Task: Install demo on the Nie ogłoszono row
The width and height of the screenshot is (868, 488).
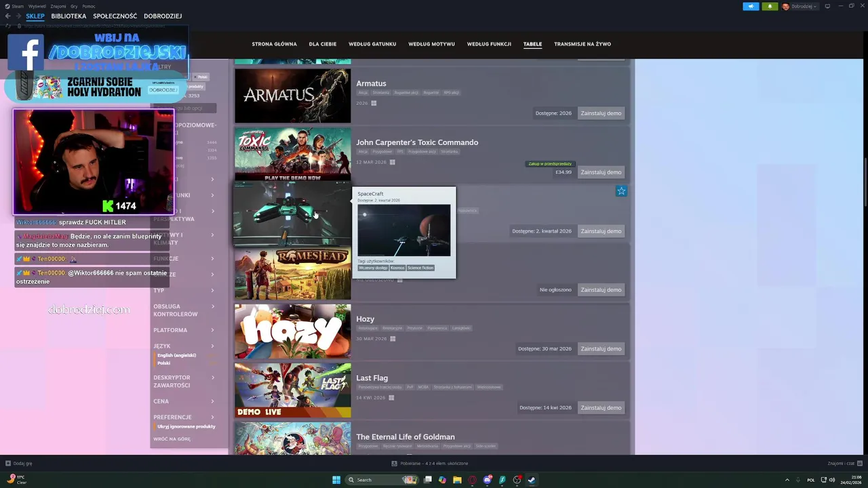Action: tap(601, 289)
